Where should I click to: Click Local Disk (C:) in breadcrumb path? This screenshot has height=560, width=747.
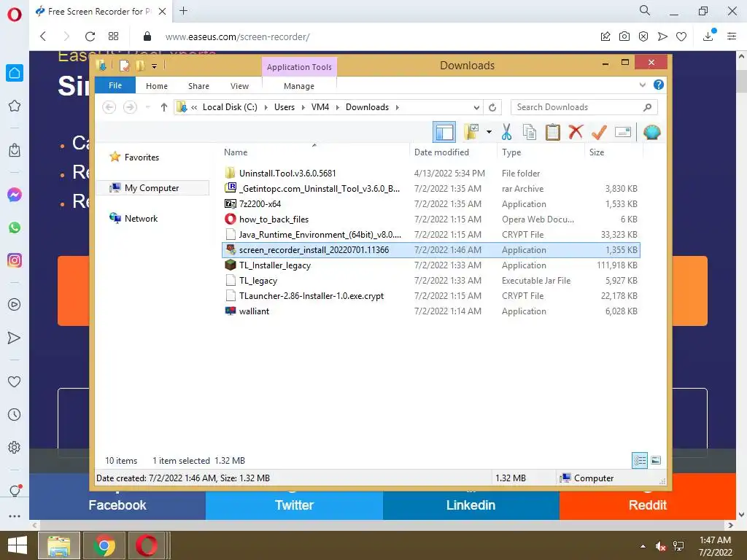[x=230, y=107]
